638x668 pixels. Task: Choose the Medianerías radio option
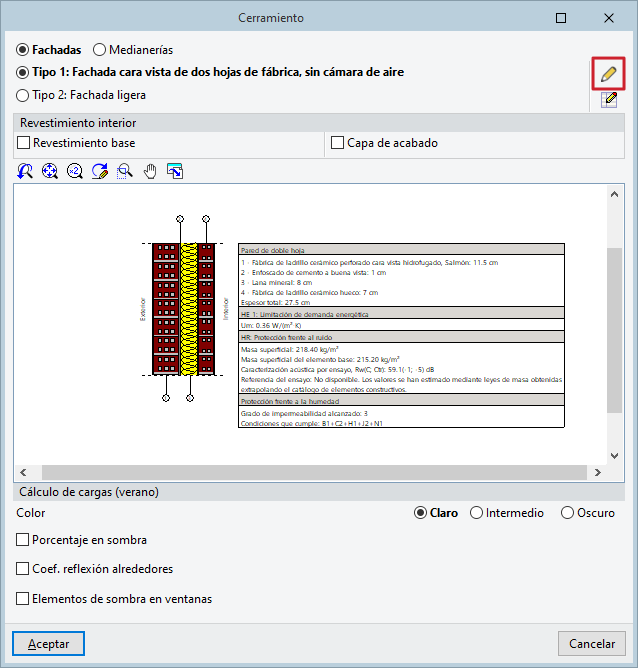[x=133, y=50]
